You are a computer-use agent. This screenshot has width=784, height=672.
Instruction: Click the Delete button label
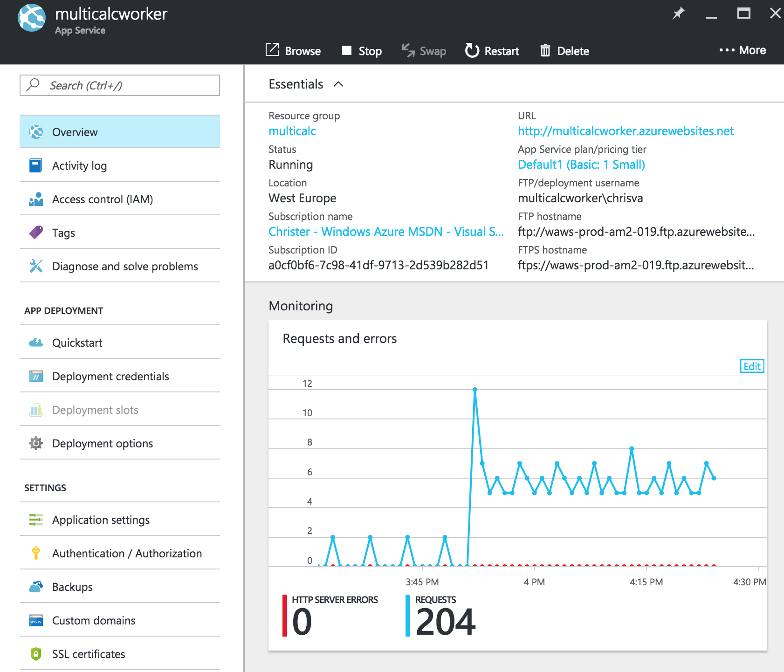[x=573, y=51]
